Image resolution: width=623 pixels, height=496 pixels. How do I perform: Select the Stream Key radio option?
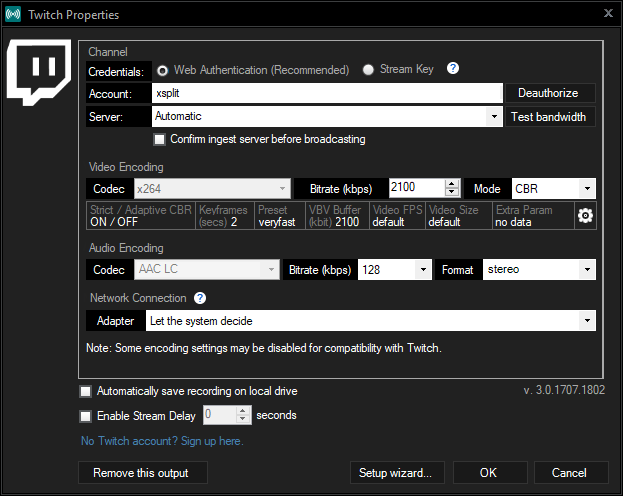(x=368, y=70)
